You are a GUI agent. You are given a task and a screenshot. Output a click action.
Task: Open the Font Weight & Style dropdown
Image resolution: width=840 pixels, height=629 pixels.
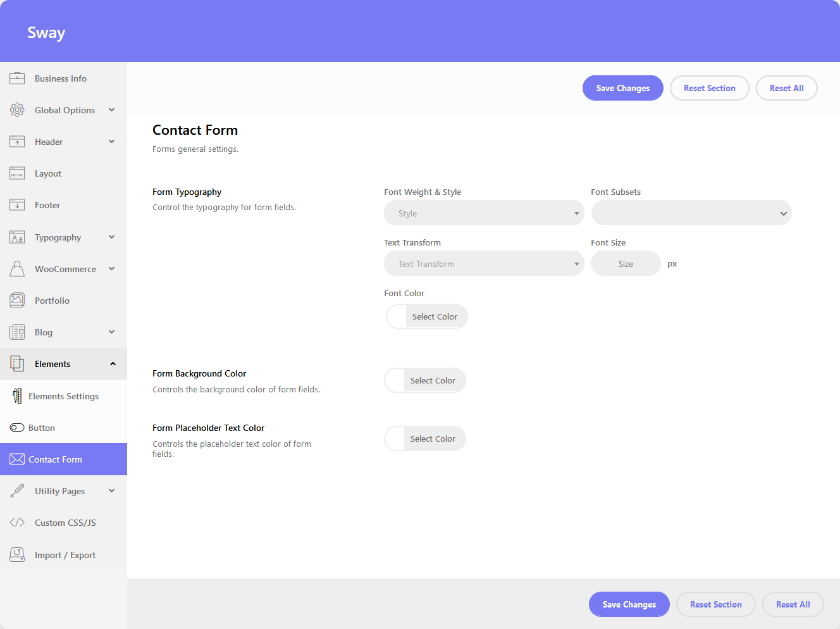coord(483,213)
